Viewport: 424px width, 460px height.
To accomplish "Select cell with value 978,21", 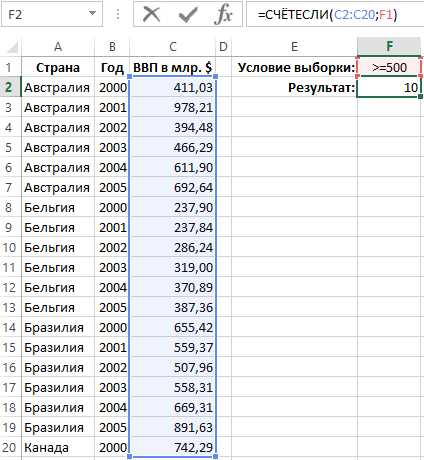I will point(173,107).
